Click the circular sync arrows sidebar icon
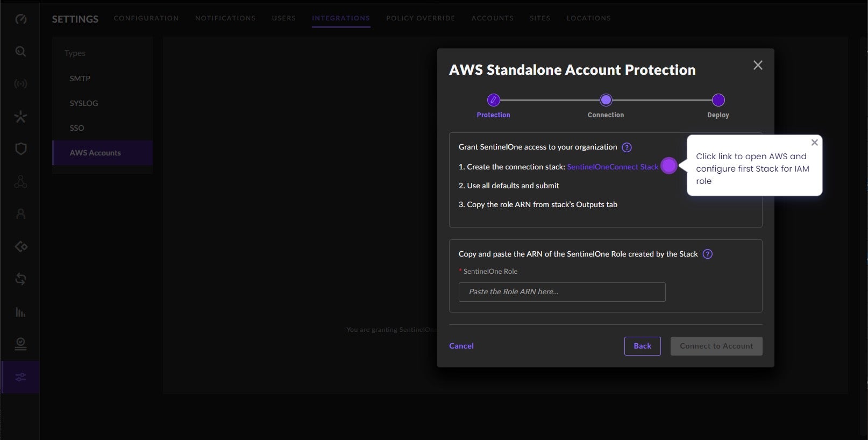 (20, 279)
